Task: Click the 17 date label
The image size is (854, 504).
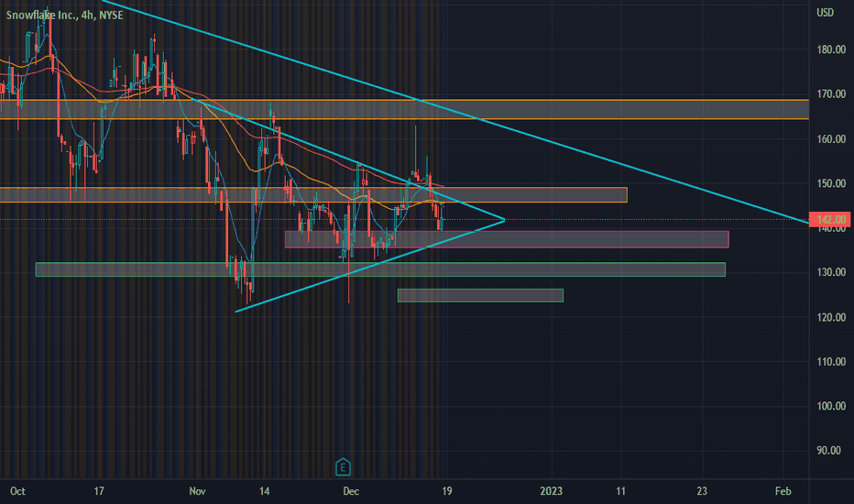Action: coord(99,491)
